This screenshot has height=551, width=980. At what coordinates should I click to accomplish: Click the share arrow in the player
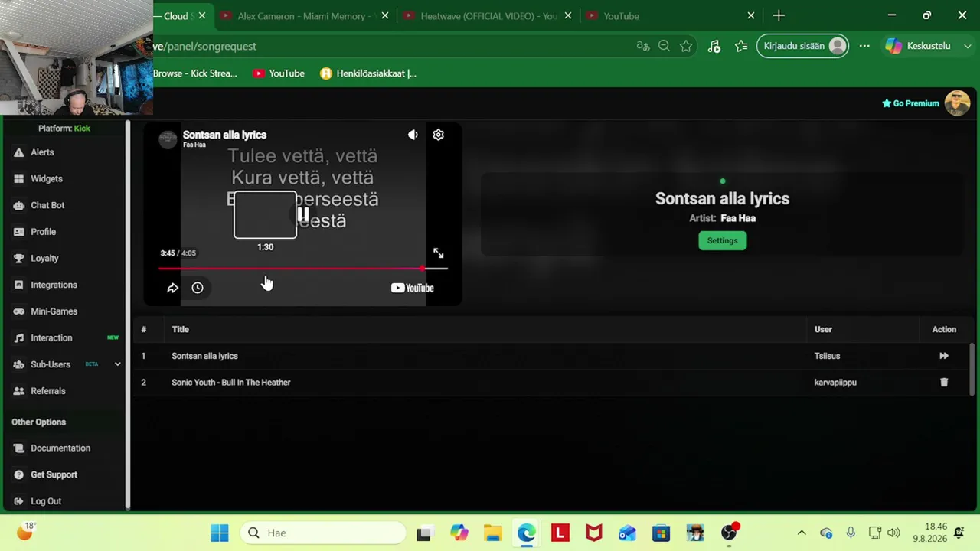point(172,288)
